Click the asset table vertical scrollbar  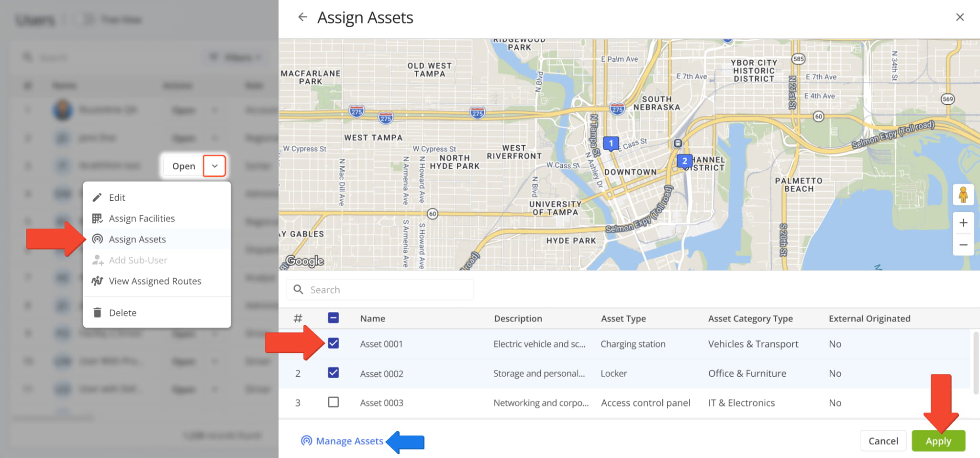click(x=976, y=362)
